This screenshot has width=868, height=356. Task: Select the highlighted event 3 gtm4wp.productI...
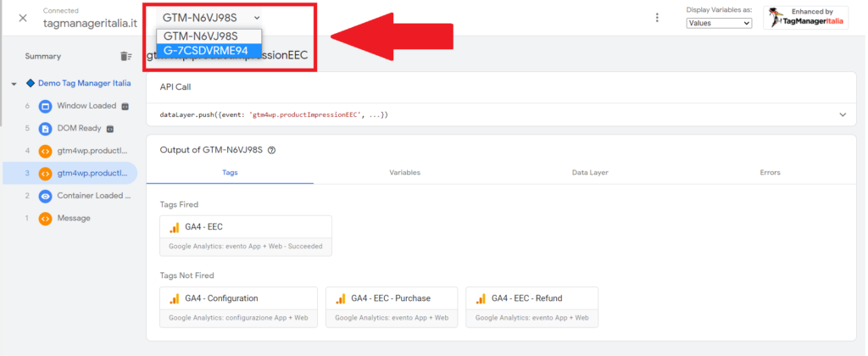click(70, 173)
